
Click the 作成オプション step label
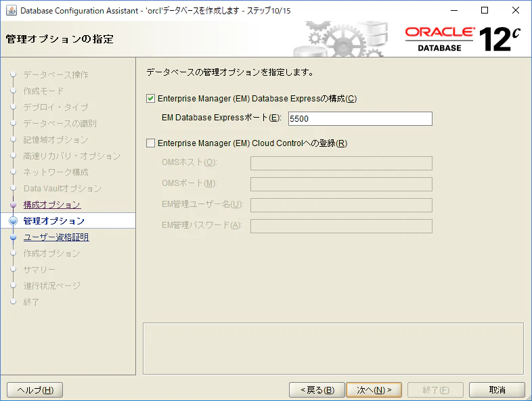[x=51, y=253]
